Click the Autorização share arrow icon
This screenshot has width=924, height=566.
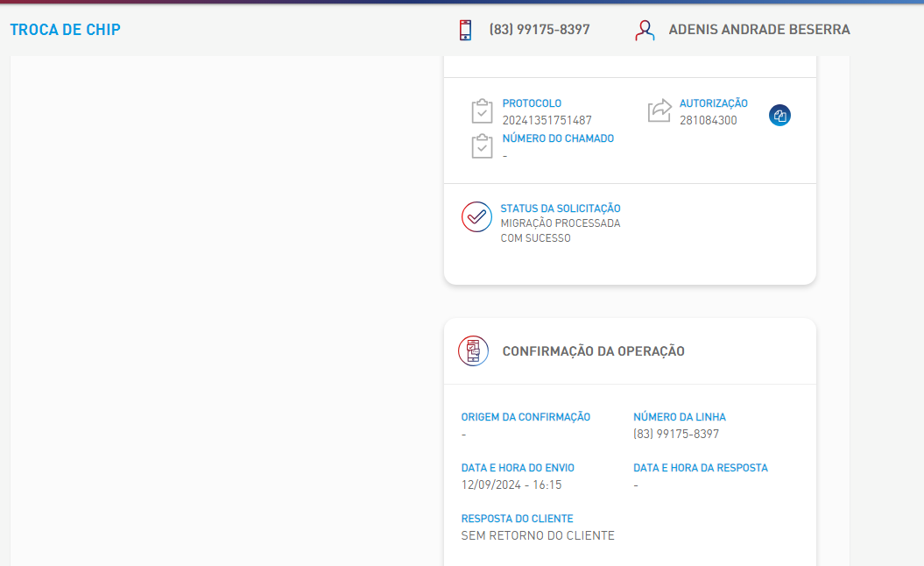(x=659, y=110)
